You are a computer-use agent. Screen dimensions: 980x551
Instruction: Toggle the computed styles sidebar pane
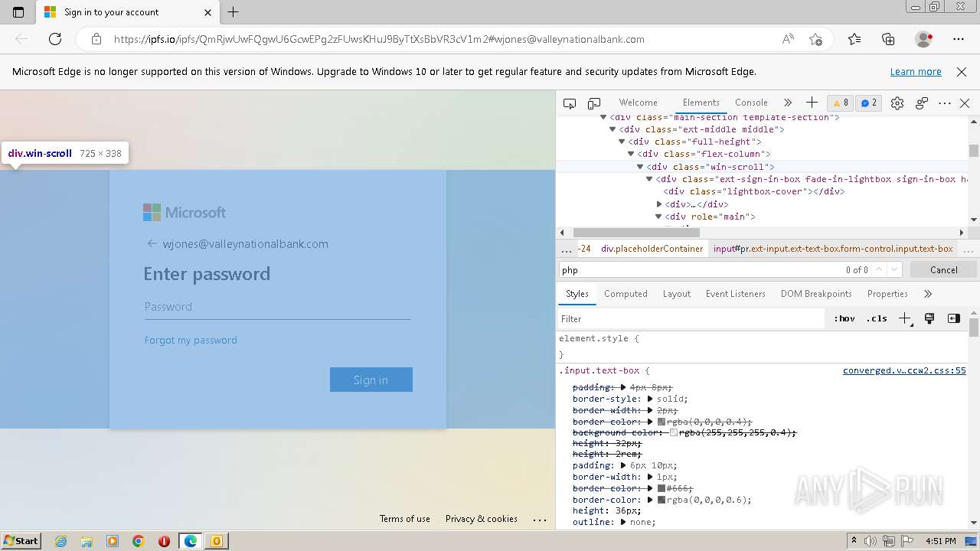coord(953,318)
